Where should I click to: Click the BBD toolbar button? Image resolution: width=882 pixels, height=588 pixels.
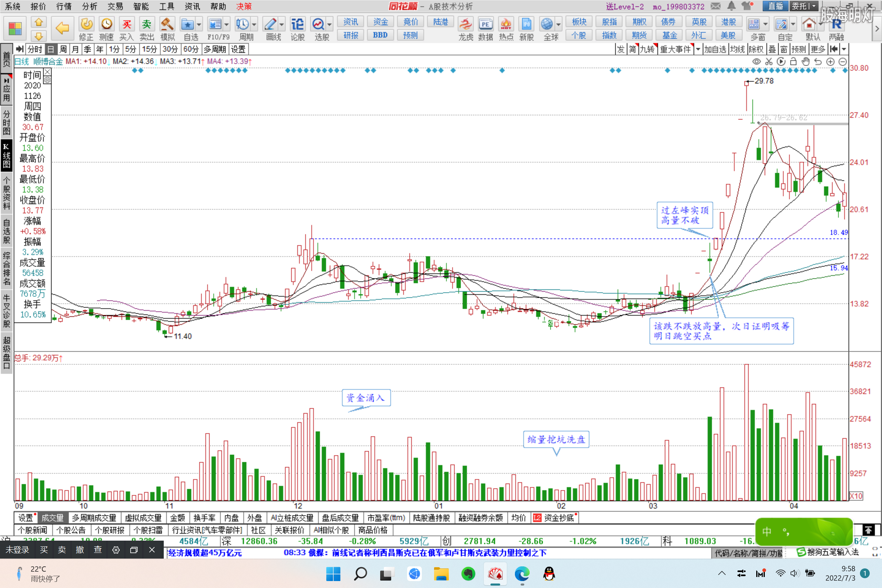380,35
